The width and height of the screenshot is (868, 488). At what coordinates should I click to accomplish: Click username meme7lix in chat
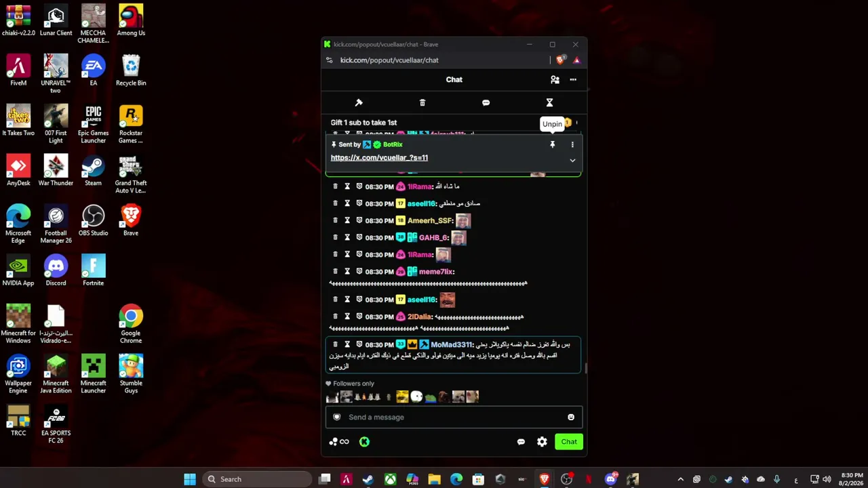[x=436, y=271]
